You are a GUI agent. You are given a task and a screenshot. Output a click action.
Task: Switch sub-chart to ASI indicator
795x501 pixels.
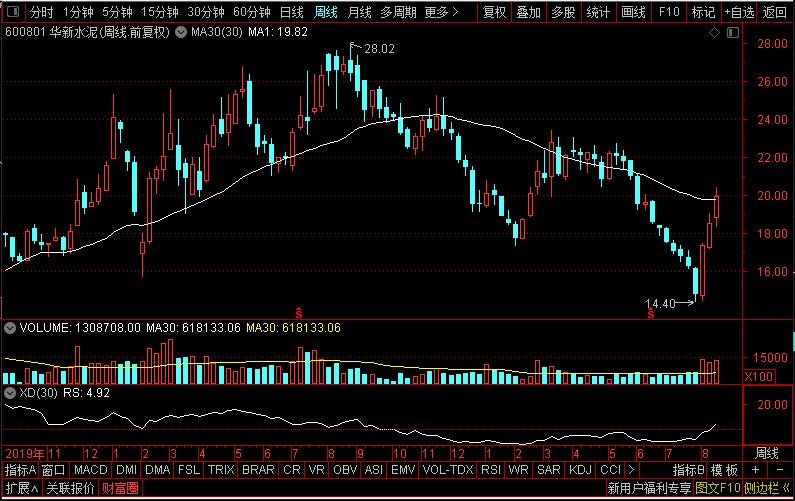[x=374, y=470]
